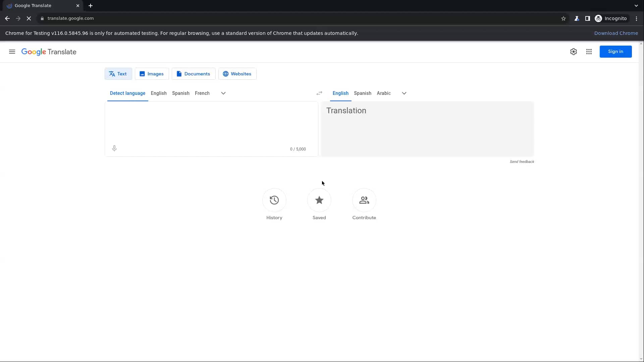Choose Spanish as source language

click(181, 93)
